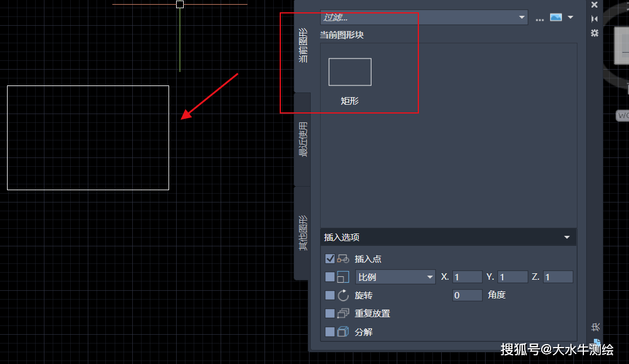Tick the 分解 checkbox
Viewport: 629px width, 364px height.
(x=330, y=332)
